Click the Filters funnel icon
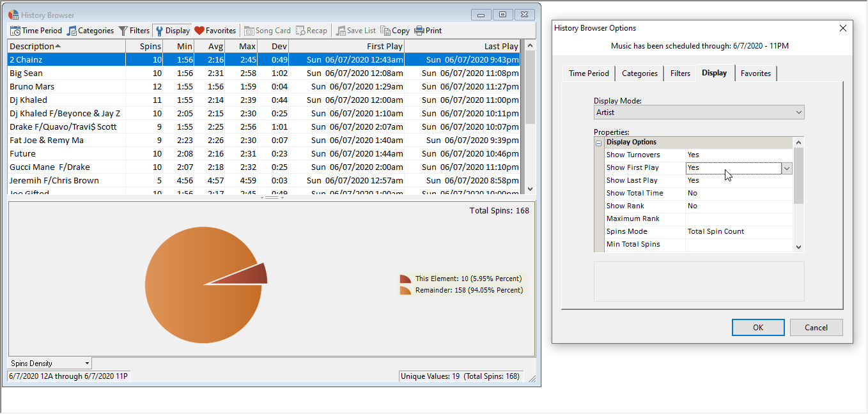This screenshot has height=414, width=868. click(x=123, y=31)
